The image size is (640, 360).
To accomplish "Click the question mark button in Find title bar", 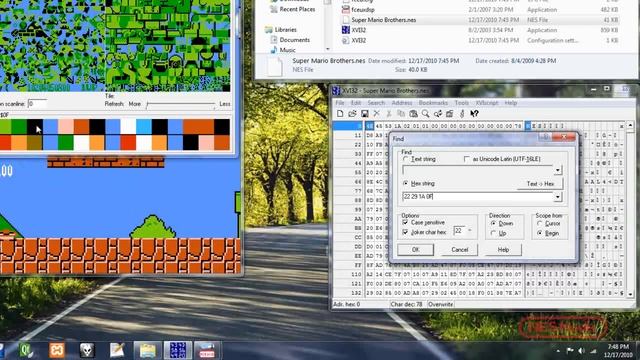I will (545, 138).
